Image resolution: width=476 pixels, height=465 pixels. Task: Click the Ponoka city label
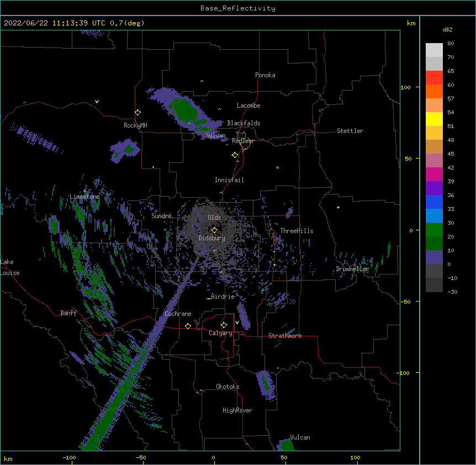pyautogui.click(x=265, y=75)
